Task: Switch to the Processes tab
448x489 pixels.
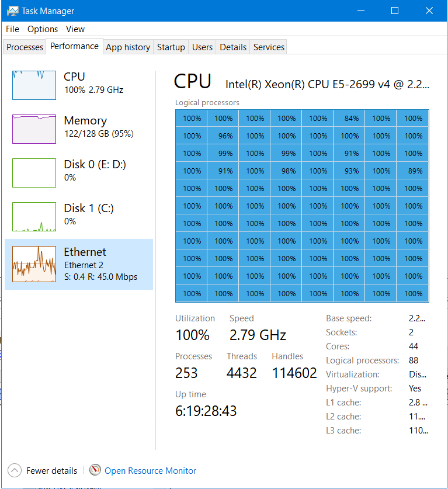Action: pyautogui.click(x=25, y=47)
